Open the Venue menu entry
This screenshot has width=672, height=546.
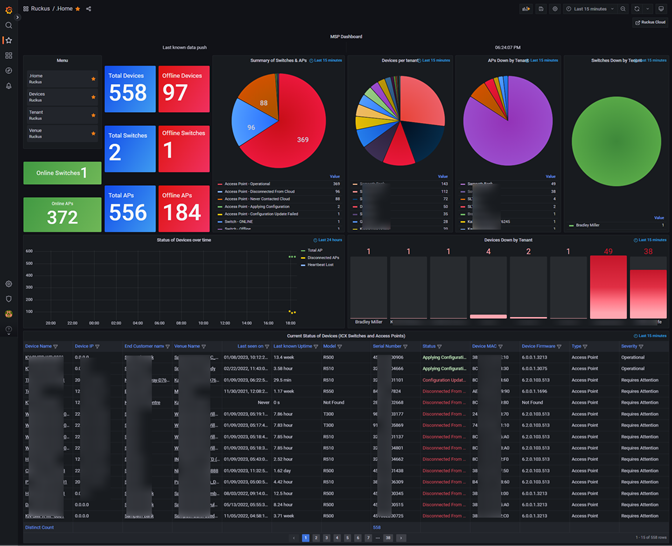(62, 133)
